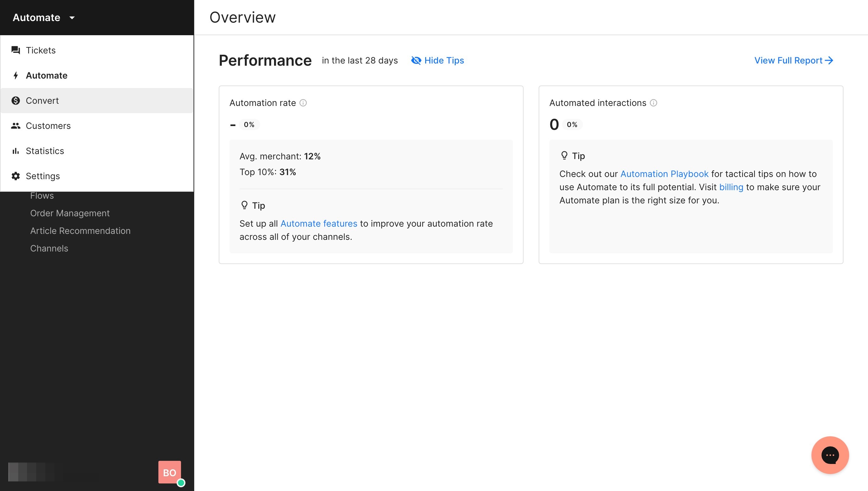Click the Automation rate info icon

[x=303, y=103]
